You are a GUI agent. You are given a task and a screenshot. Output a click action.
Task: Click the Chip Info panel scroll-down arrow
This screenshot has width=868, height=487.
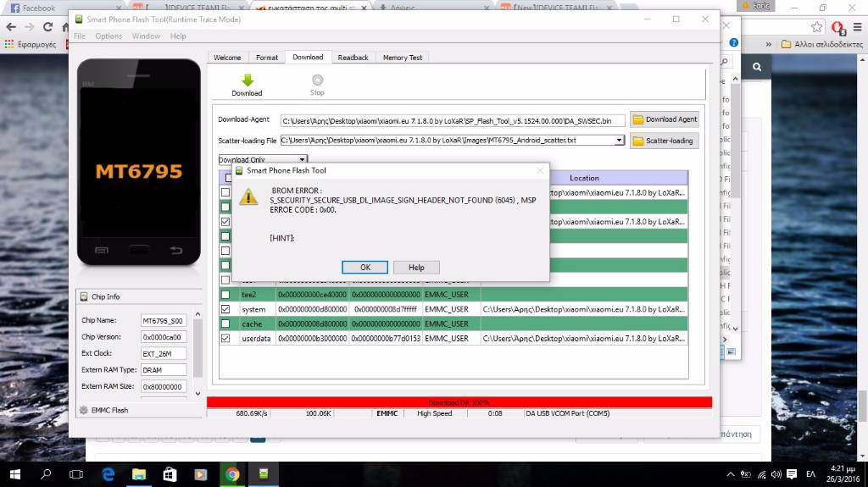pyautogui.click(x=198, y=394)
